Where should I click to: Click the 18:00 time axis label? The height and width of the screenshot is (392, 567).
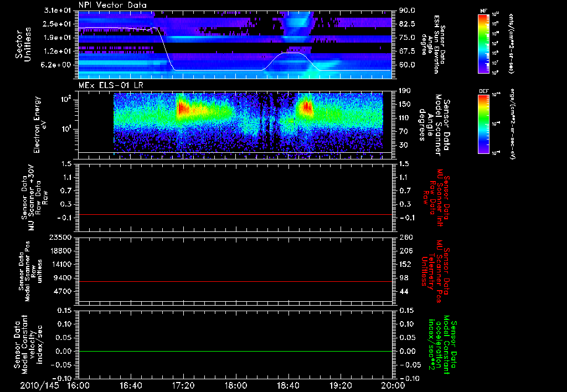coord(236,385)
